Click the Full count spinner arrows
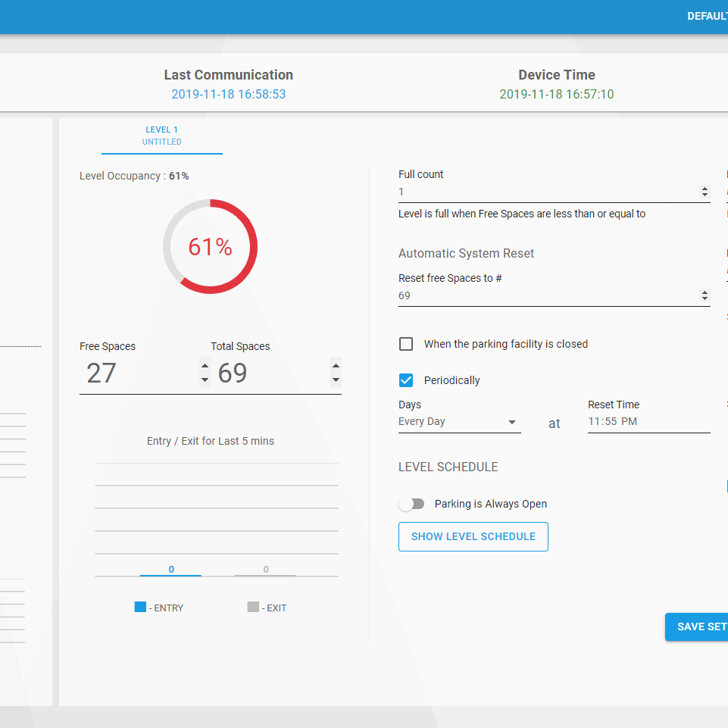This screenshot has width=728, height=728. click(x=705, y=192)
